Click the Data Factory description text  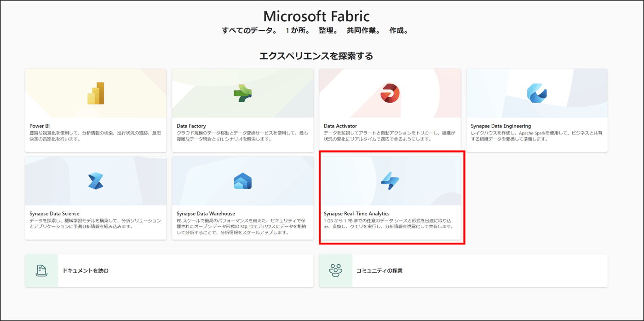[x=242, y=136]
